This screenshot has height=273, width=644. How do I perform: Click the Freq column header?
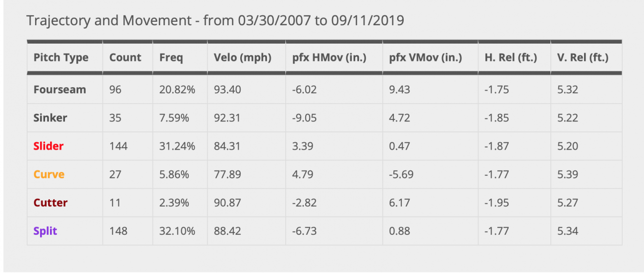[171, 57]
